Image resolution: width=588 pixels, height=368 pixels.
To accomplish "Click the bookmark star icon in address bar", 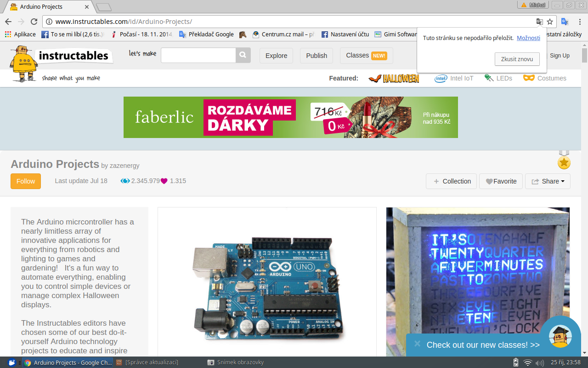I will coord(550,22).
